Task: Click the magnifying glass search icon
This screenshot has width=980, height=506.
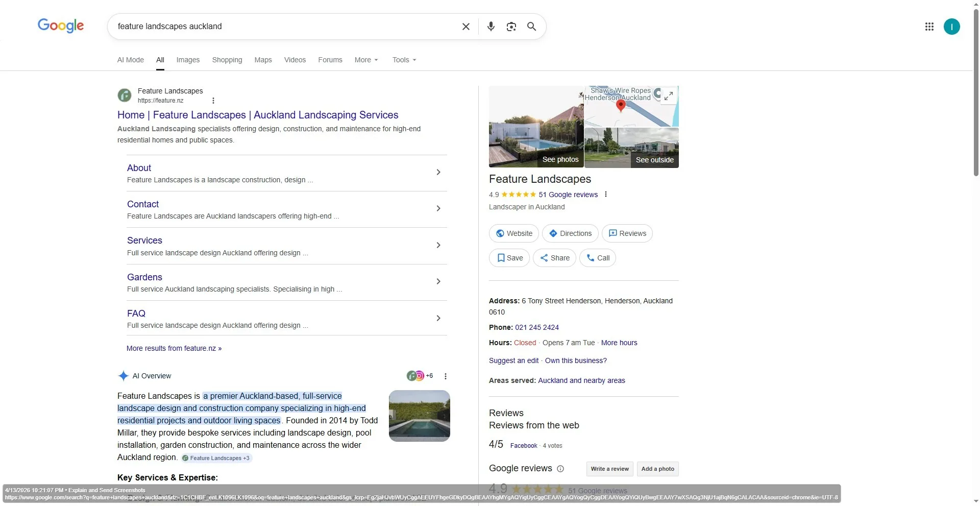Action: (x=531, y=27)
